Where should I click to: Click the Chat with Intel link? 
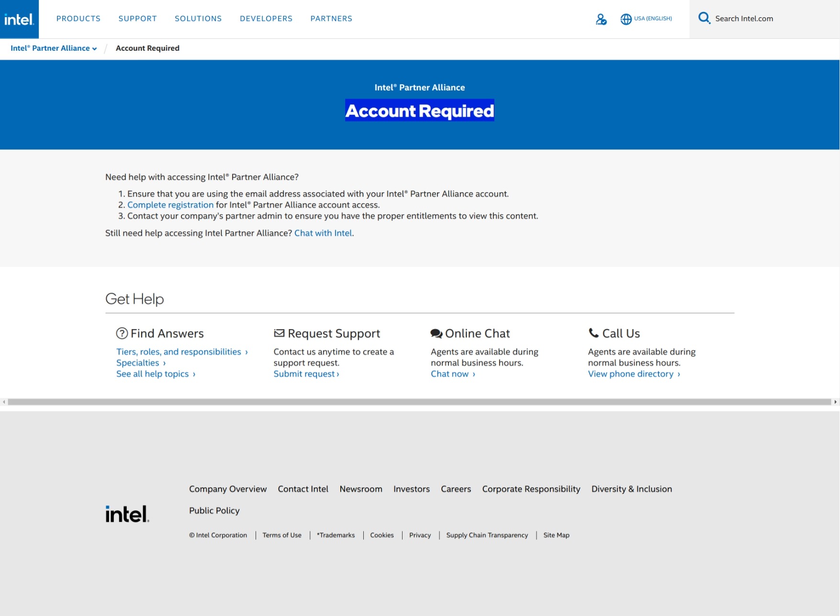[323, 233]
